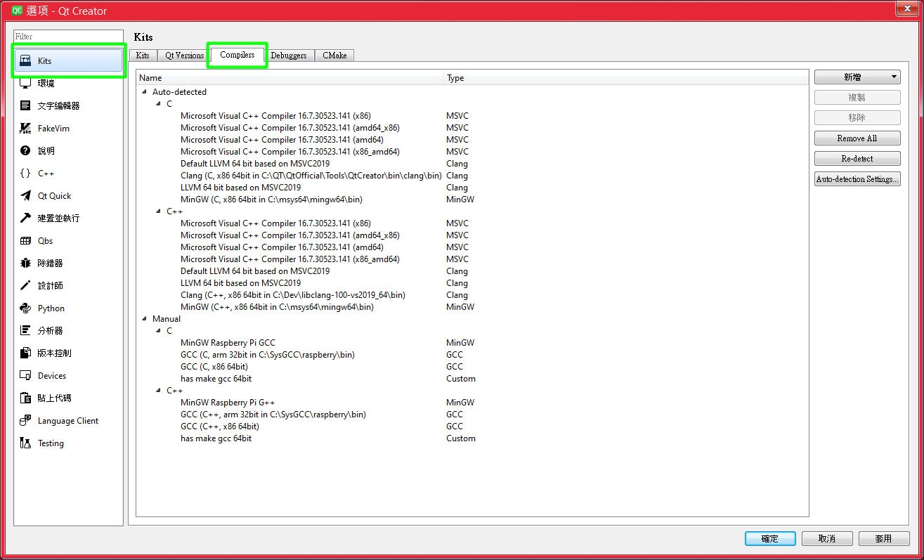This screenshot has height=560, width=924.
Task: Switch to the Qt Versions tab
Action: click(184, 56)
